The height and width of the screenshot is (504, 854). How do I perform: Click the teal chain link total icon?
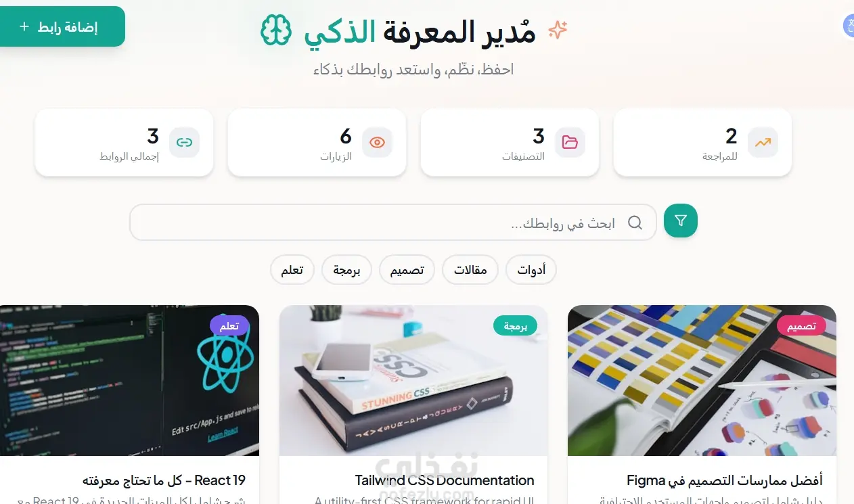[184, 142]
